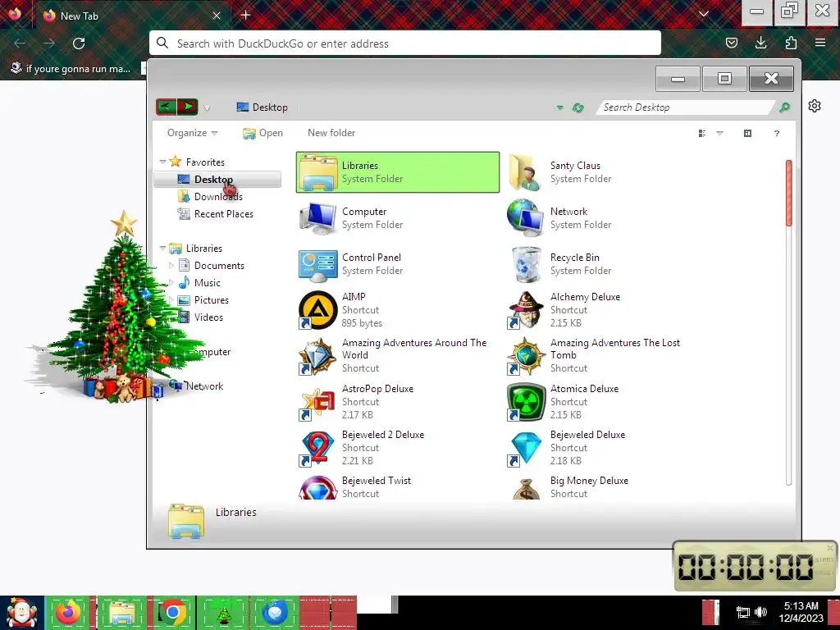The height and width of the screenshot is (630, 840).
Task: List all Firefox tabs dropdown
Action: (x=703, y=15)
